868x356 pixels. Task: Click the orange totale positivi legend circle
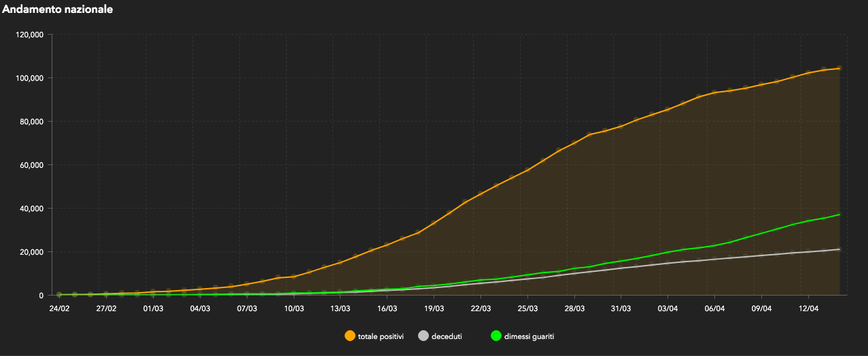(350, 336)
